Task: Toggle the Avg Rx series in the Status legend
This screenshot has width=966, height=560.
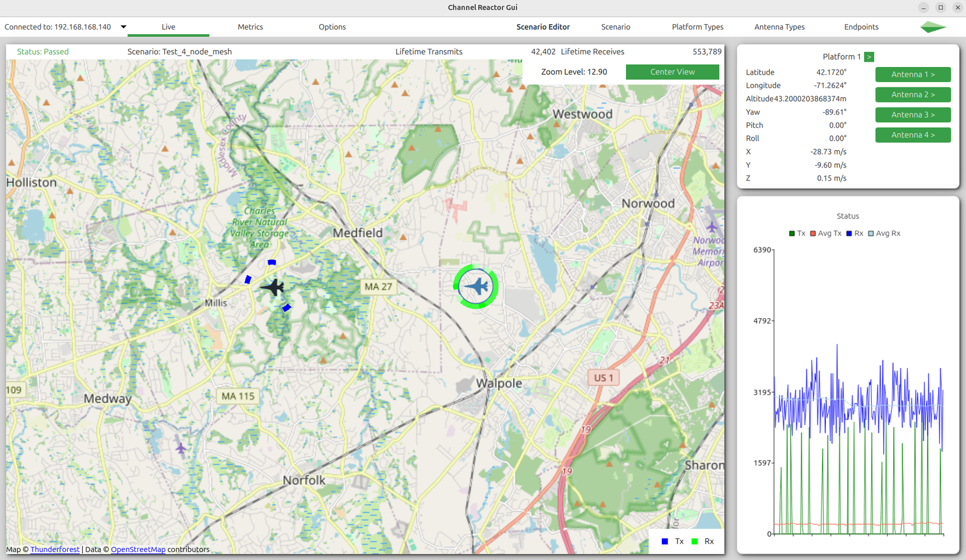Action: [x=871, y=233]
